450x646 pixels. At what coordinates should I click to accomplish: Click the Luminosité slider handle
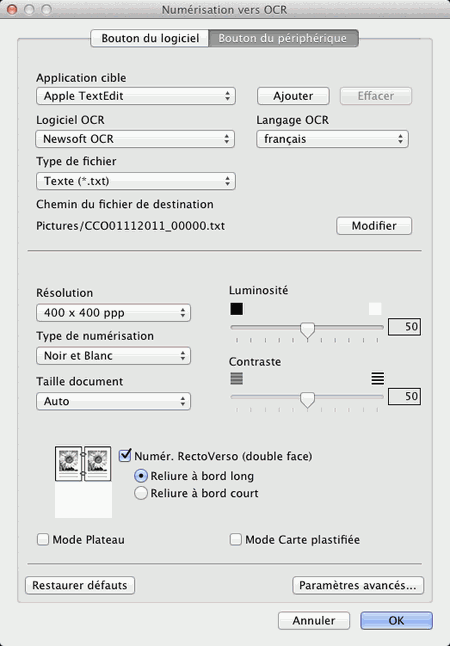pyautogui.click(x=307, y=330)
